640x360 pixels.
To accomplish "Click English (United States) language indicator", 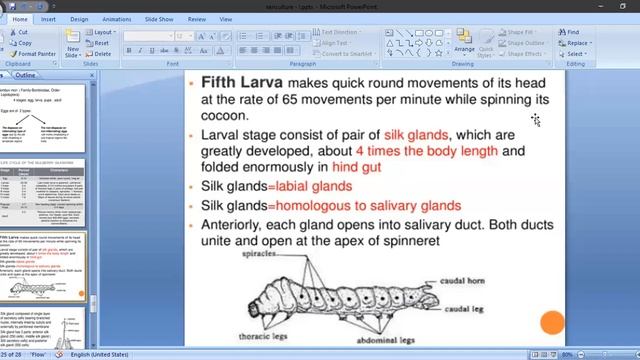I will point(99,355).
